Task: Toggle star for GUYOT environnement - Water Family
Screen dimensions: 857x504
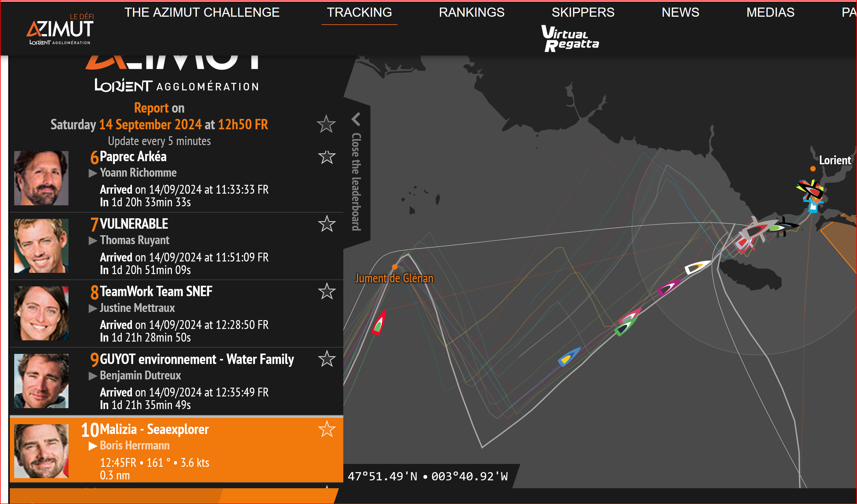Action: (327, 359)
